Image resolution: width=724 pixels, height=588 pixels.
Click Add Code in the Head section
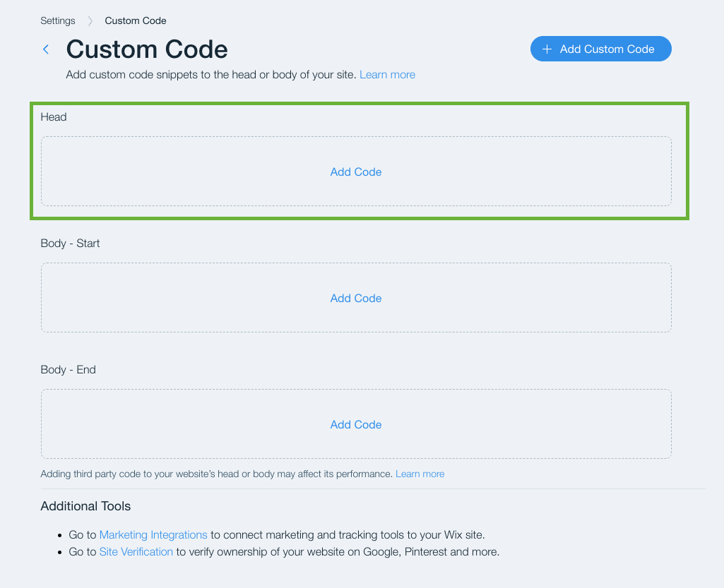[x=355, y=172]
